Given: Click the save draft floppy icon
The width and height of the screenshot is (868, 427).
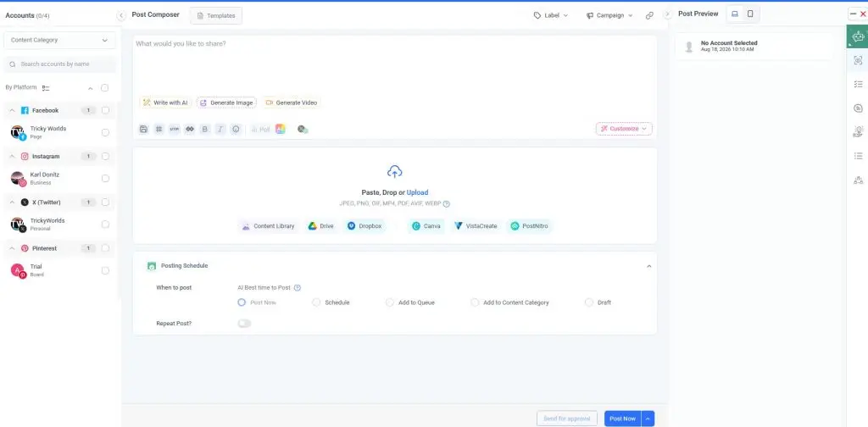Looking at the screenshot, I should click(x=143, y=129).
